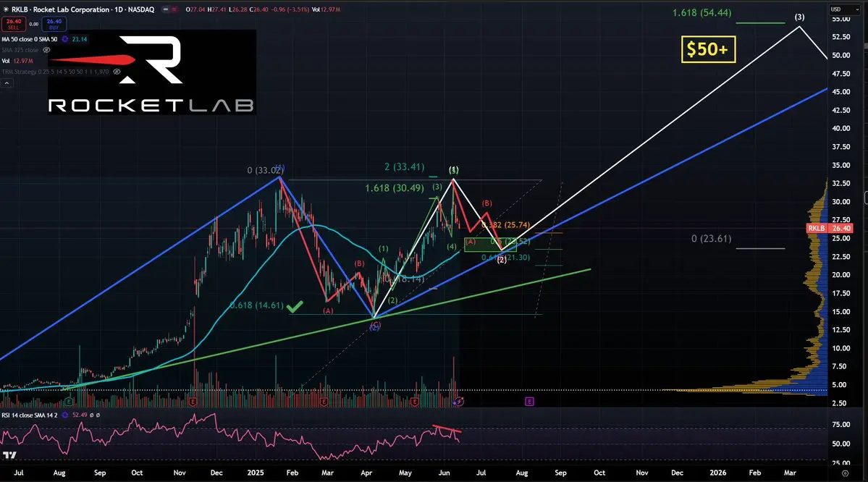
Task: Click the RKLB 26.40 price label
Action: coord(830,228)
